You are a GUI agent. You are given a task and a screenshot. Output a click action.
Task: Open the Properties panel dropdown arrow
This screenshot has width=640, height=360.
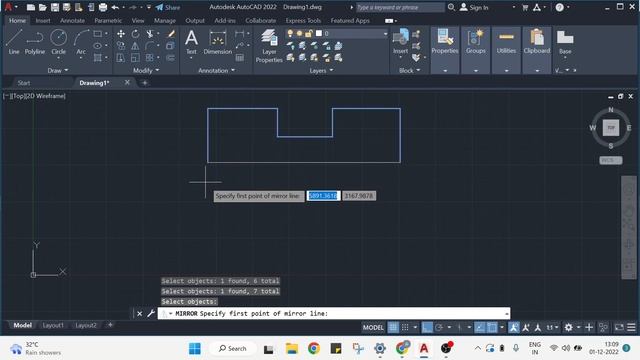pyautogui.click(x=445, y=71)
